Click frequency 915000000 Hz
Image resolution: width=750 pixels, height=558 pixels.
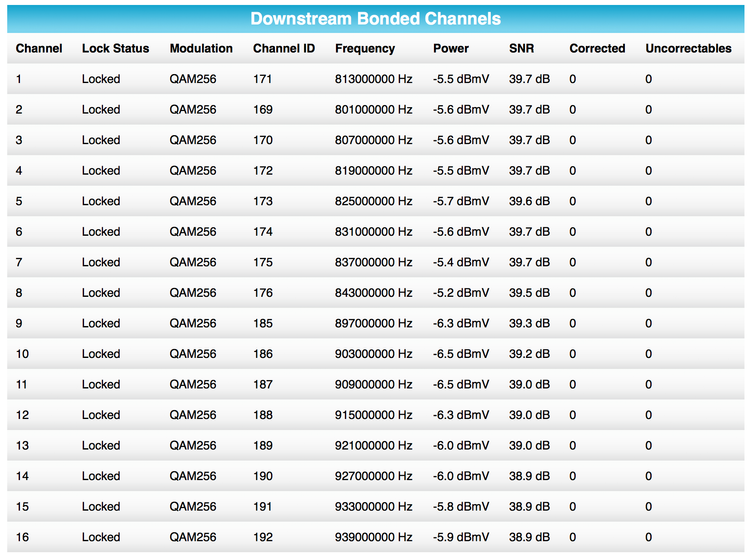click(374, 415)
